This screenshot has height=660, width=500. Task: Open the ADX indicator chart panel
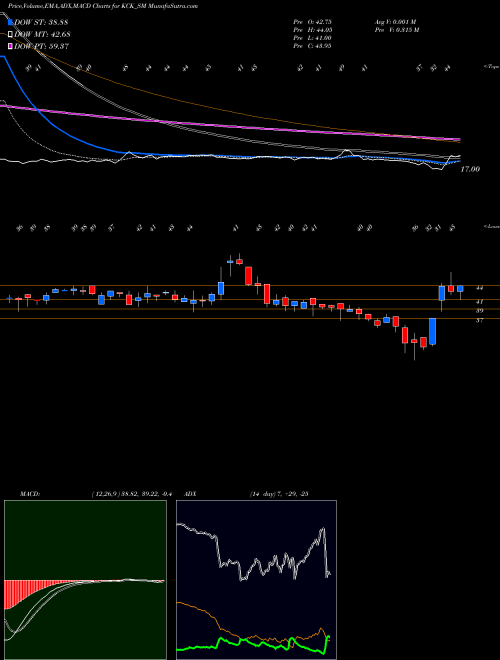tap(256, 580)
